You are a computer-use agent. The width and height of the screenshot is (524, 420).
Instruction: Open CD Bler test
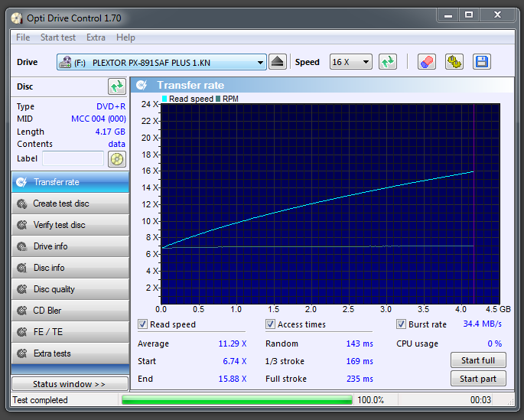[70, 311]
